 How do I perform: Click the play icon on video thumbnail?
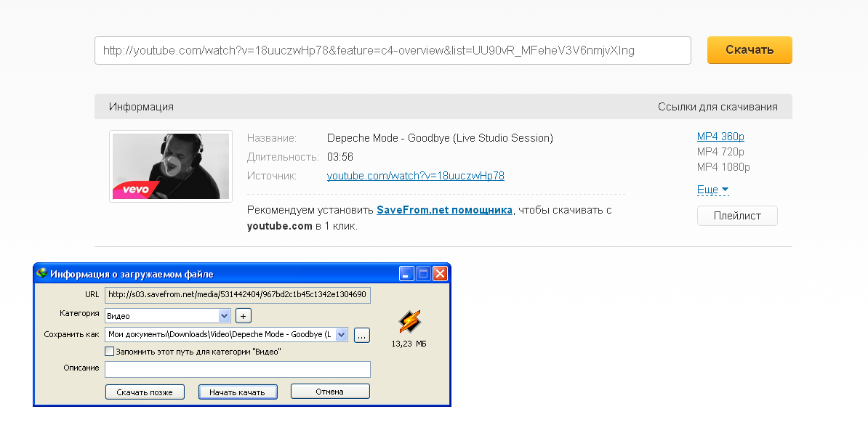tap(172, 166)
